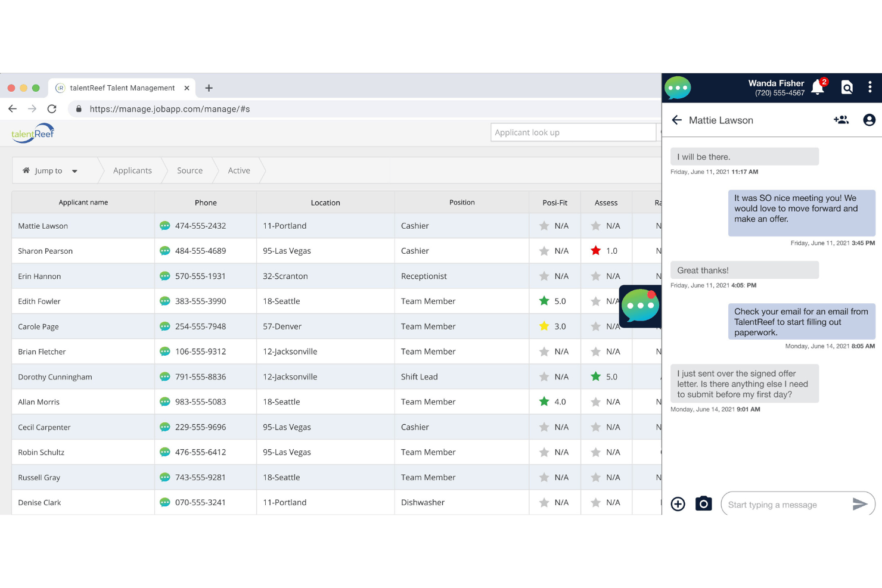Open the camera to attach a photo

704,503
